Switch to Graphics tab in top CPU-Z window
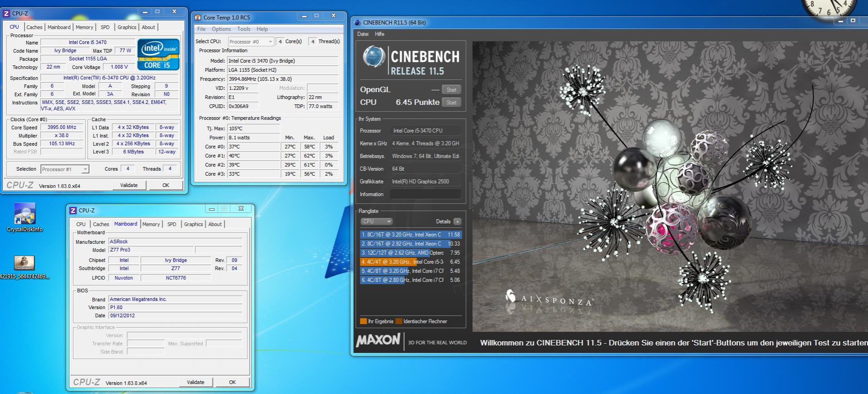This screenshot has width=868, height=394. click(127, 27)
